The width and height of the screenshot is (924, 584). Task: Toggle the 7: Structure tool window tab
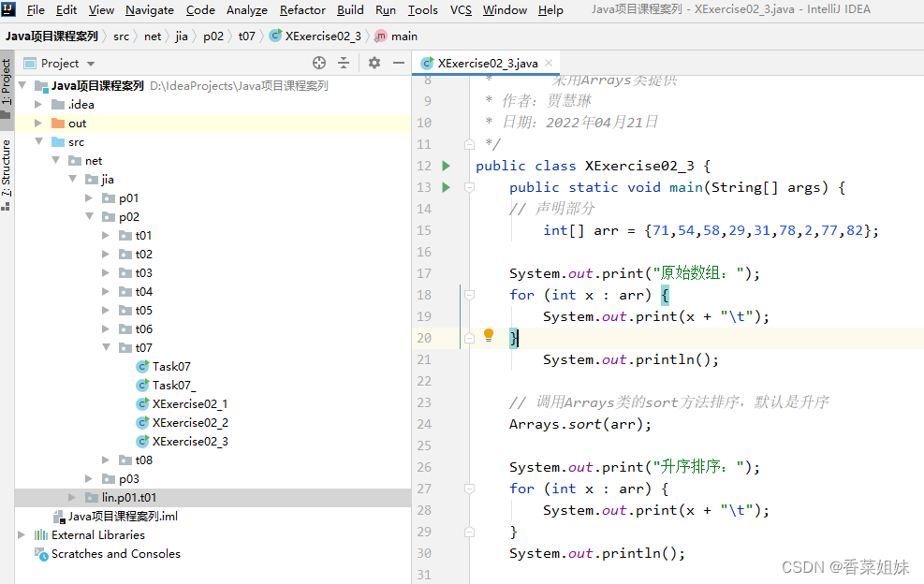pyautogui.click(x=7, y=175)
